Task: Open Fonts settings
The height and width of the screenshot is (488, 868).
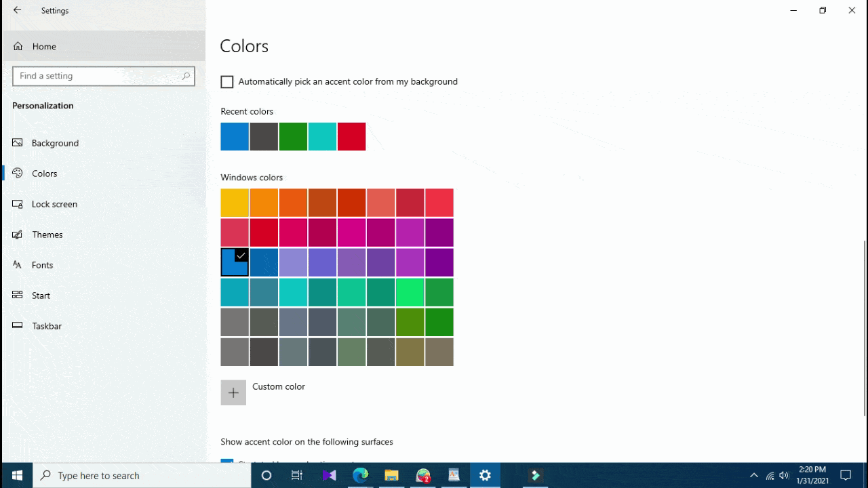Action: point(42,264)
